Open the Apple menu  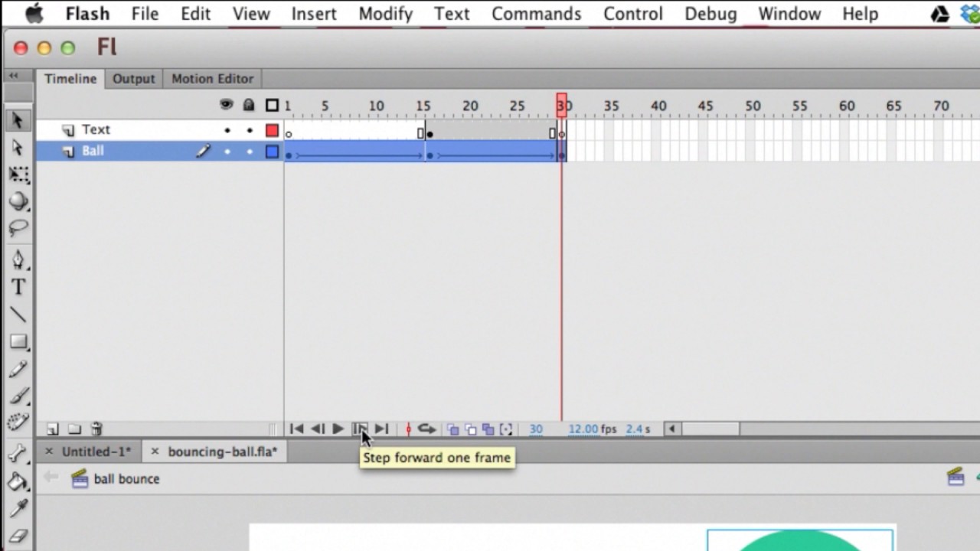(x=34, y=14)
